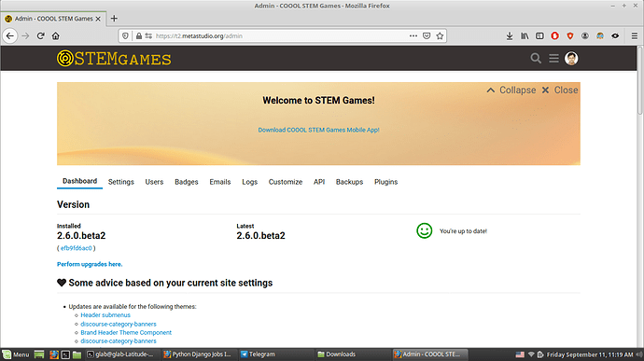View the Logs tab
Viewport: 644px width, 361px height.
249,182
